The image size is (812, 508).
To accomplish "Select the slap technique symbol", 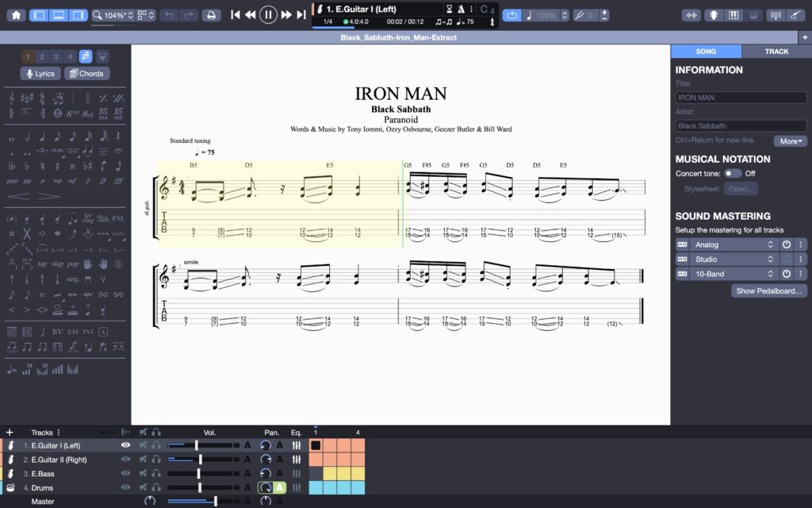I will tap(57, 264).
